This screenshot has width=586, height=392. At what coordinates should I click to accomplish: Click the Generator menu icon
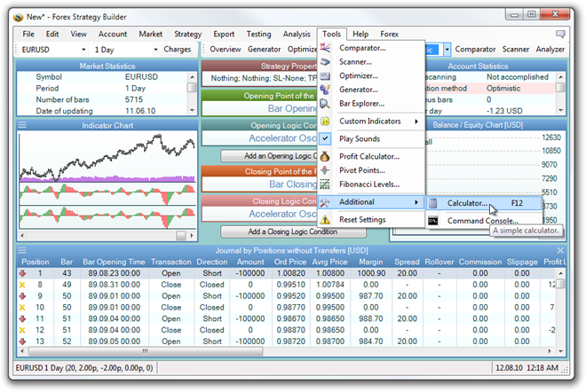tap(325, 90)
